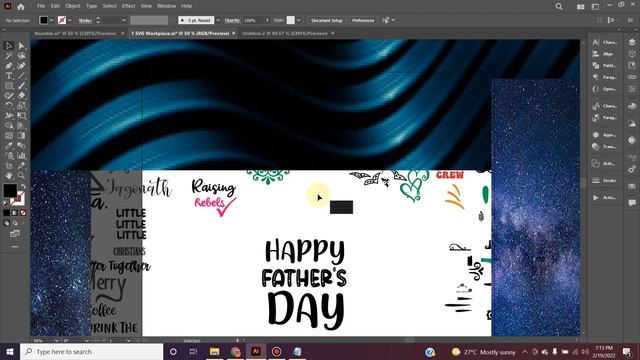Click the Preferences button
Viewport: 640px width, 360px height.
click(x=363, y=20)
